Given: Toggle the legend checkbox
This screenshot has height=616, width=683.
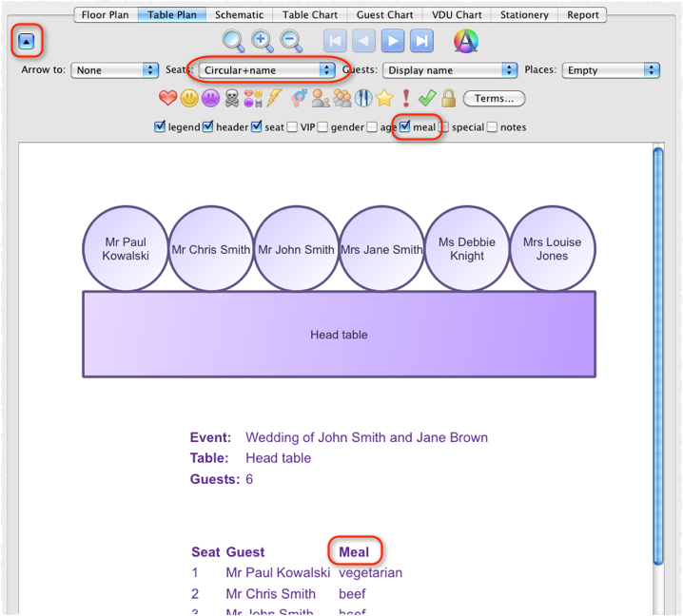Looking at the screenshot, I should (160, 126).
